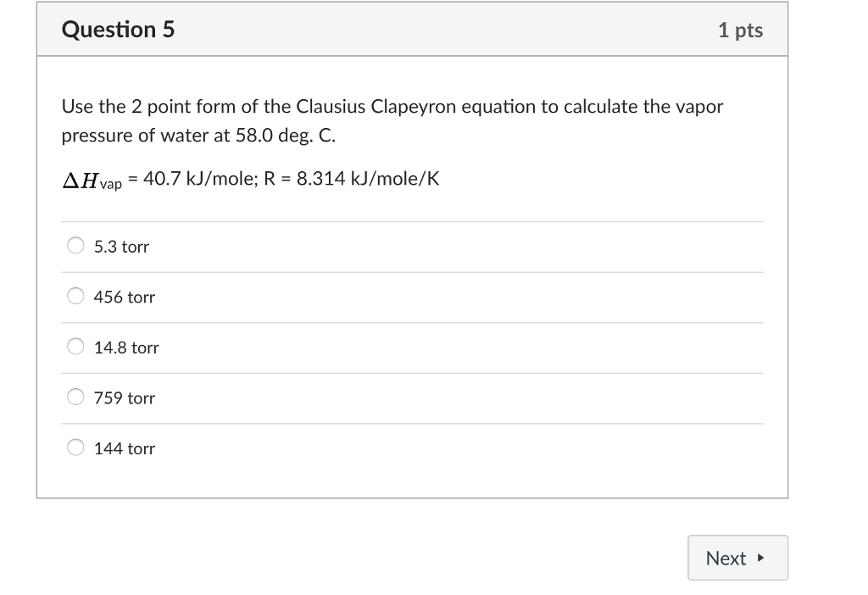Image resolution: width=868 pixels, height=595 pixels.
Task: Click the 14.8 torr answer label text
Action: tap(125, 348)
